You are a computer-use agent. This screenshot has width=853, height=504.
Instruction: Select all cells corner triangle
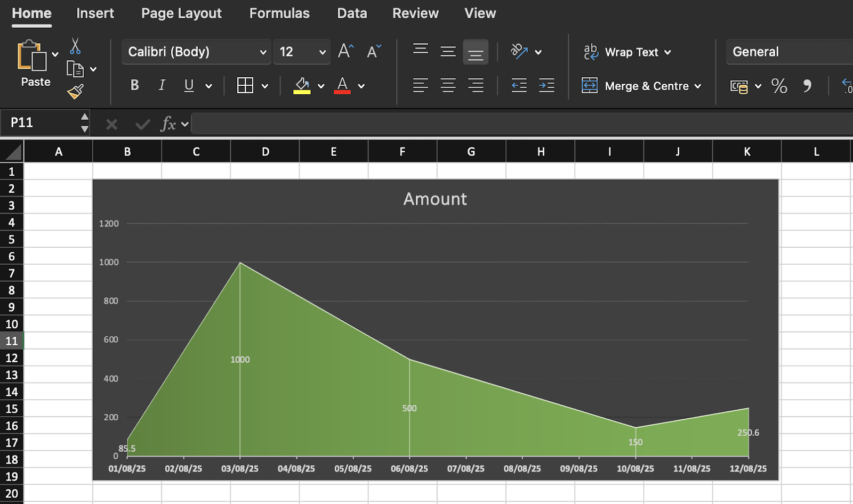pos(12,152)
